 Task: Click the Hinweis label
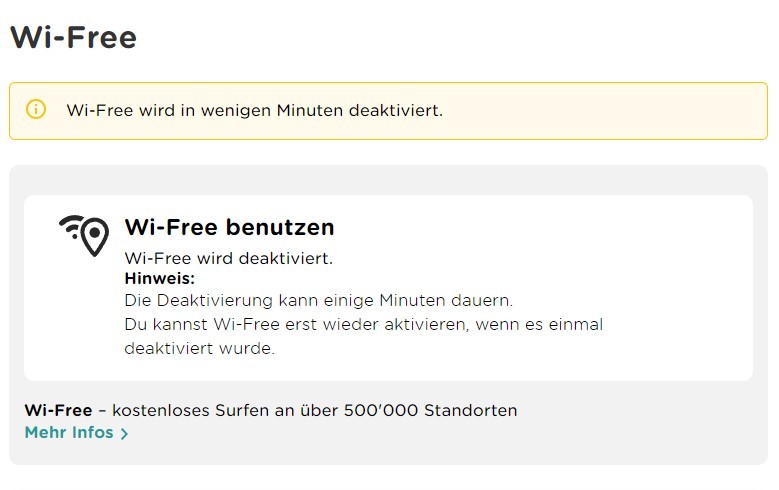pyautogui.click(x=159, y=278)
